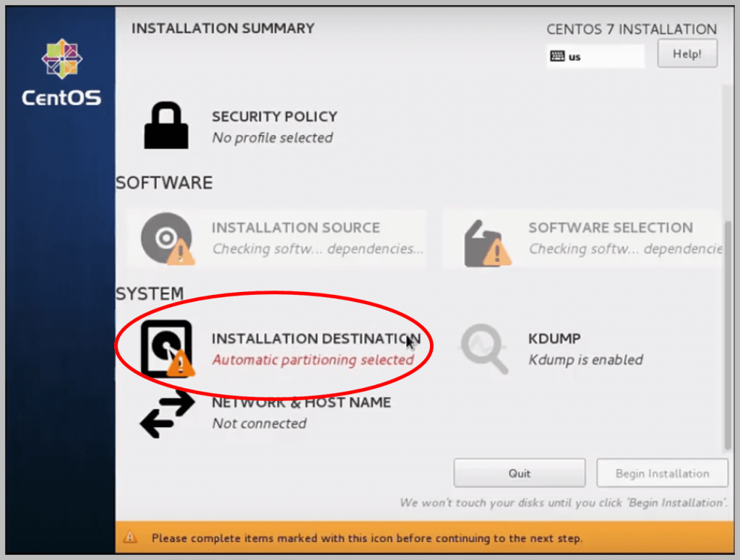Click 'No profile selected' text
The image size is (740, 560).
click(x=272, y=138)
